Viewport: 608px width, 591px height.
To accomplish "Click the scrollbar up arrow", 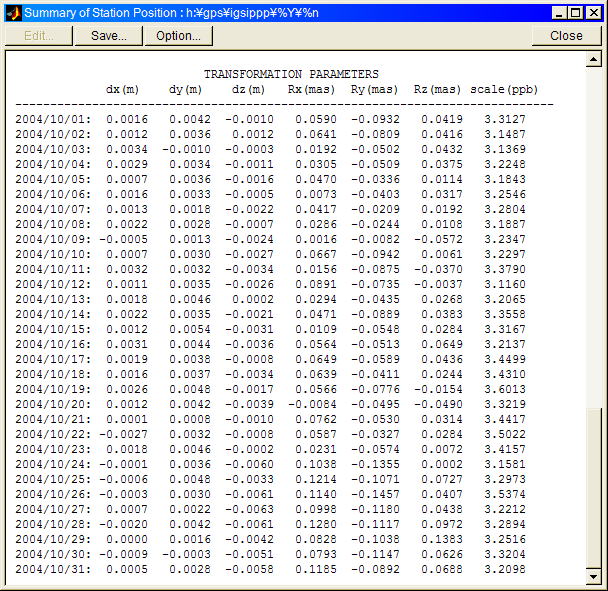I will [x=594, y=60].
